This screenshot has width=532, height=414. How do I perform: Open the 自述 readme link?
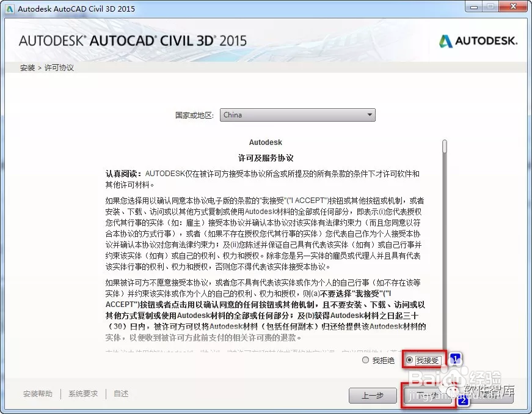point(121,394)
